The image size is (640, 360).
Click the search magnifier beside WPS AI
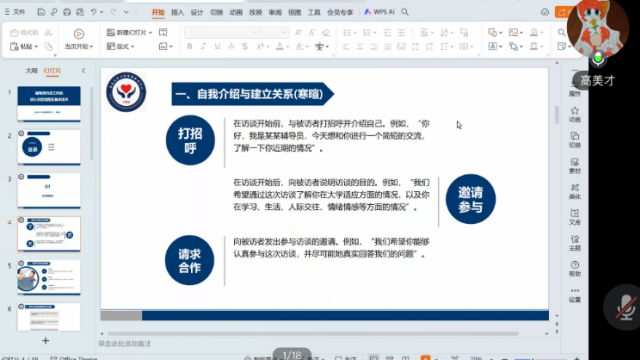click(x=405, y=12)
